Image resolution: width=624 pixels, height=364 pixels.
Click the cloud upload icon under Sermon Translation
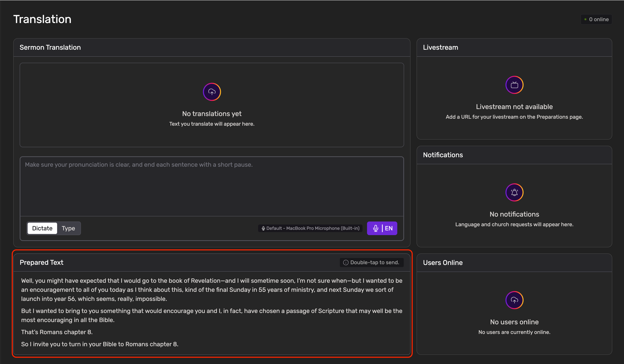point(212,92)
